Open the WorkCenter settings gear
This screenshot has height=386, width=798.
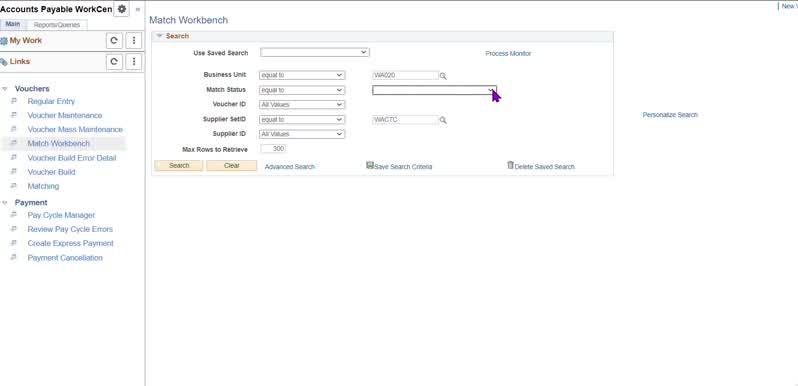[x=122, y=9]
